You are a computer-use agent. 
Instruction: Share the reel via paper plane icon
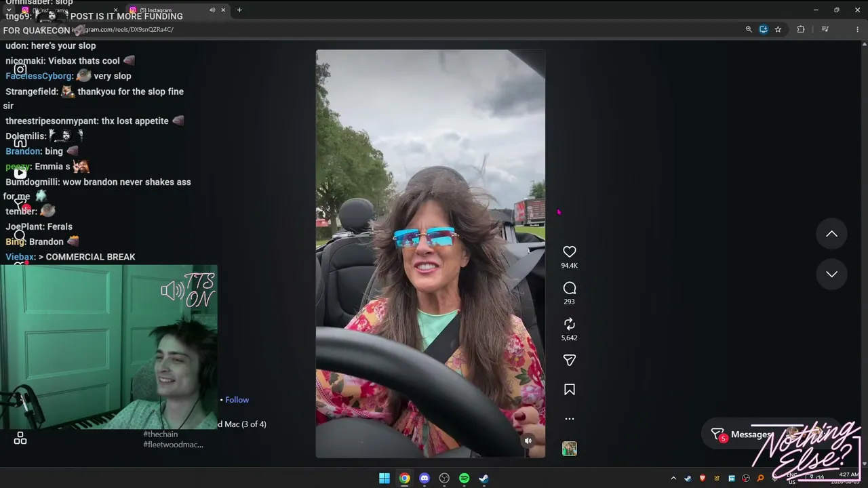[569, 361]
